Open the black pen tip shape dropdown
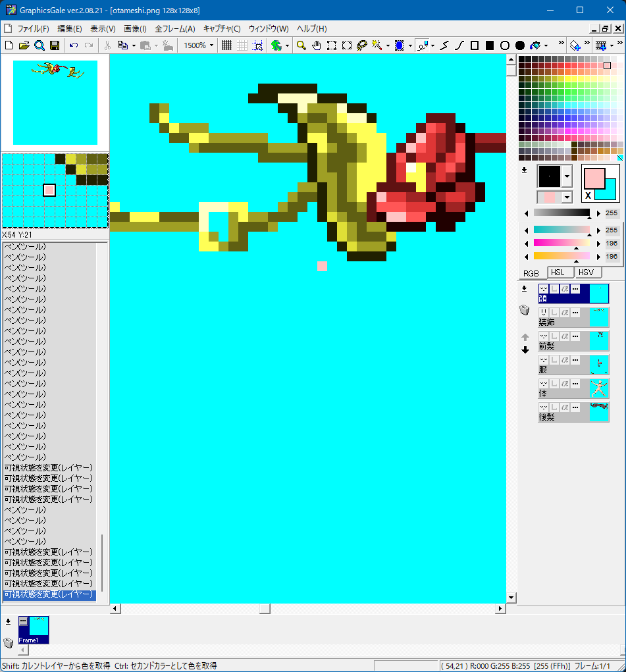This screenshot has height=672, width=626. pos(567,176)
